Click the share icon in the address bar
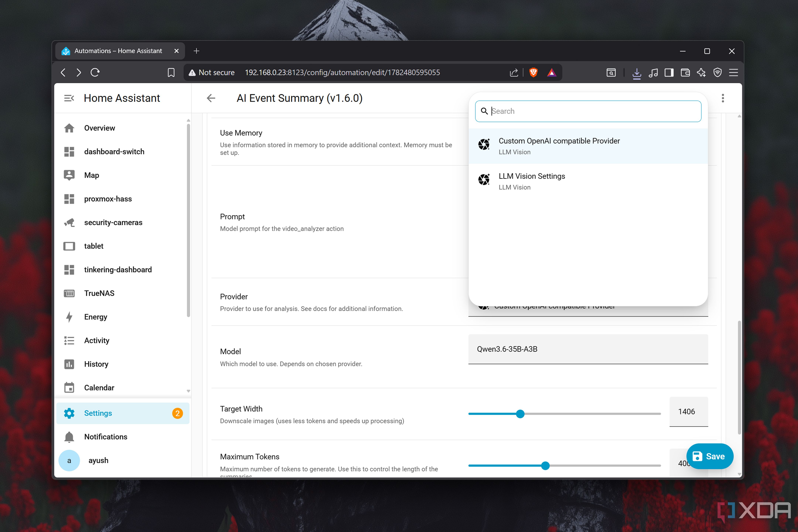 [514, 72]
